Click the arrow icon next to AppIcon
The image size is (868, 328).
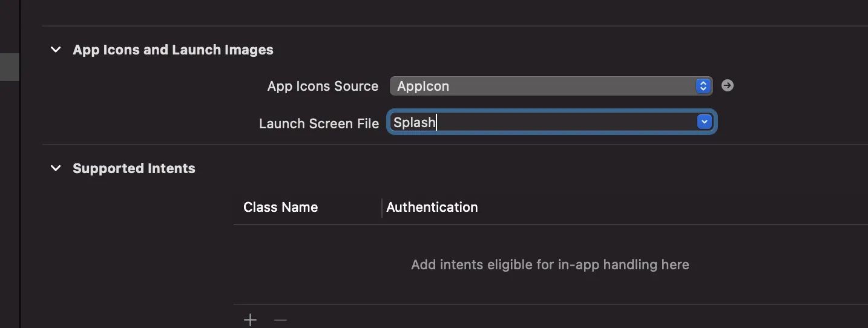tap(728, 86)
